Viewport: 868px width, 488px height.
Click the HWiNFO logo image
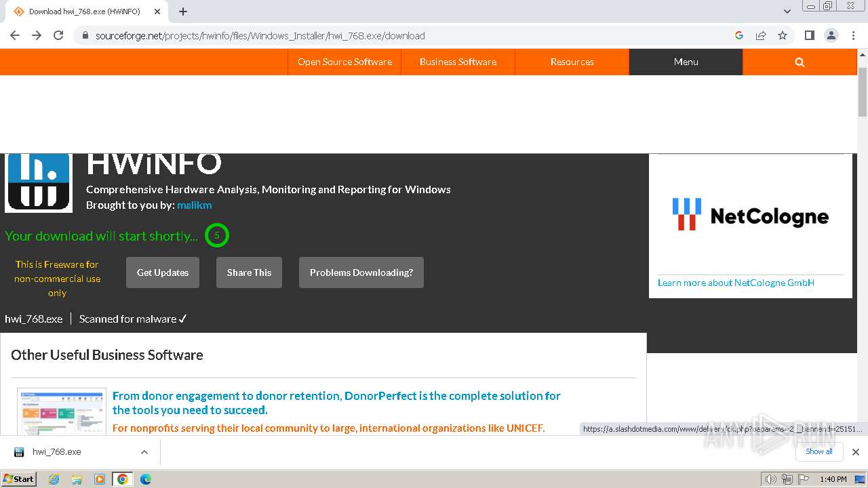[39, 182]
